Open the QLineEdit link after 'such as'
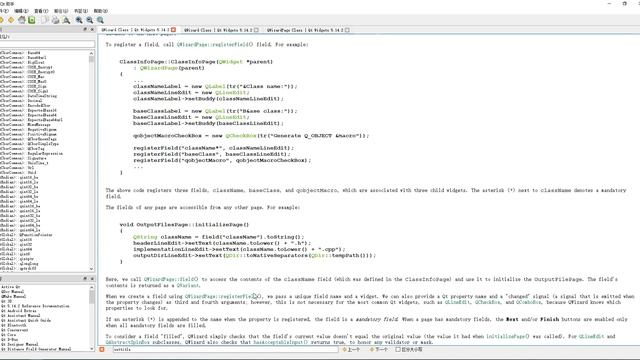This screenshot has height=360, width=640. click(457, 302)
